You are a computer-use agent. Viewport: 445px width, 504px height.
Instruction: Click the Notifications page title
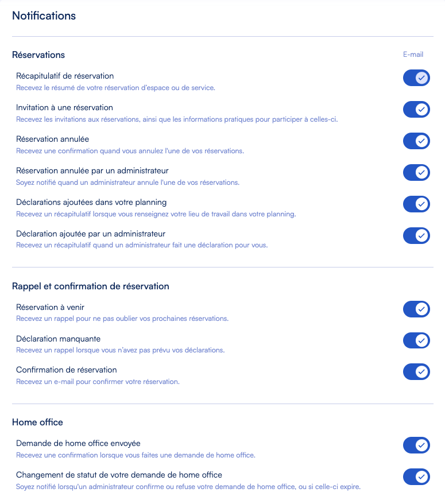(44, 16)
